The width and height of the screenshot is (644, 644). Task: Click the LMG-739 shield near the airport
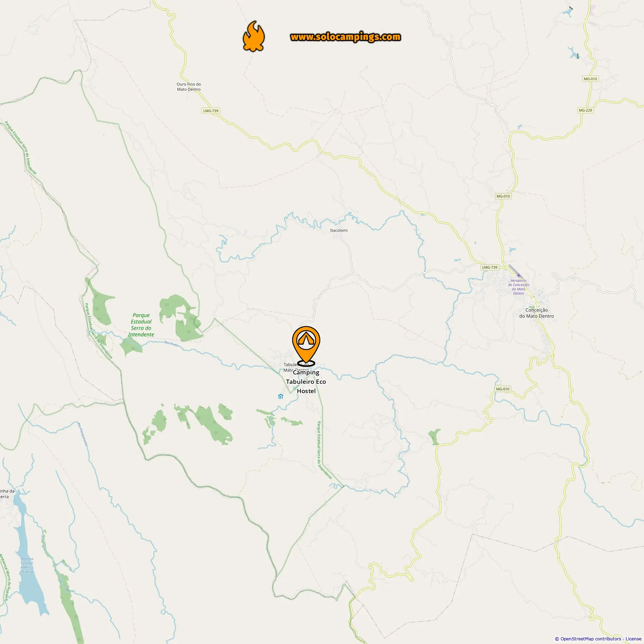click(x=490, y=267)
